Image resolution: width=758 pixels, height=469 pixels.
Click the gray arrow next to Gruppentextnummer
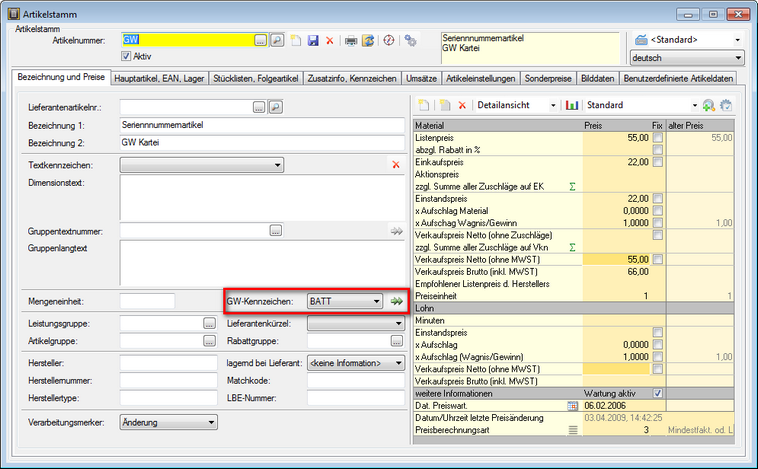(x=396, y=231)
